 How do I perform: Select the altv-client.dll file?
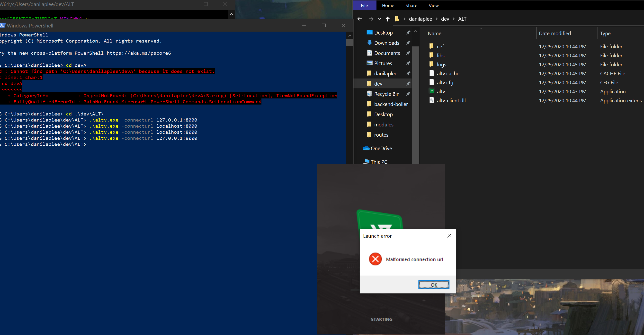tap(451, 100)
